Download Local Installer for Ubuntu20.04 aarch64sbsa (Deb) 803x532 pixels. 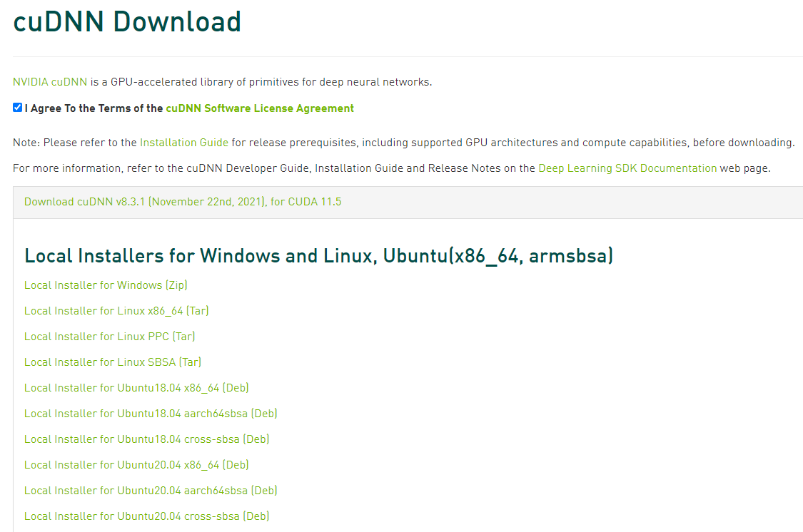[x=151, y=490]
